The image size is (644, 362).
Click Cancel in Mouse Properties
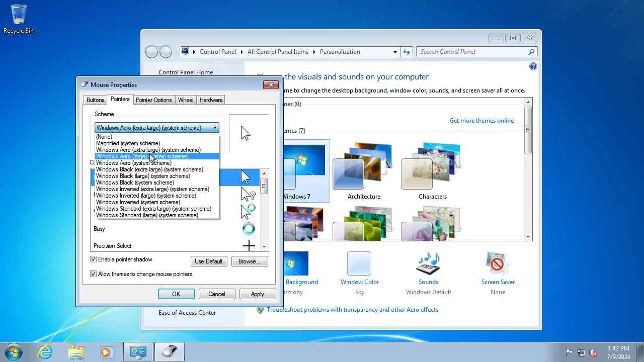(217, 294)
